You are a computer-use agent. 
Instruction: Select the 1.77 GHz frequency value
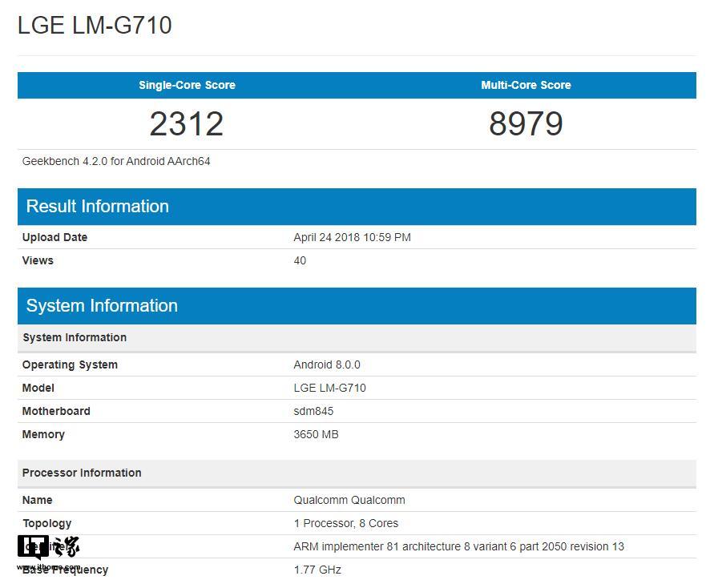tap(317, 570)
